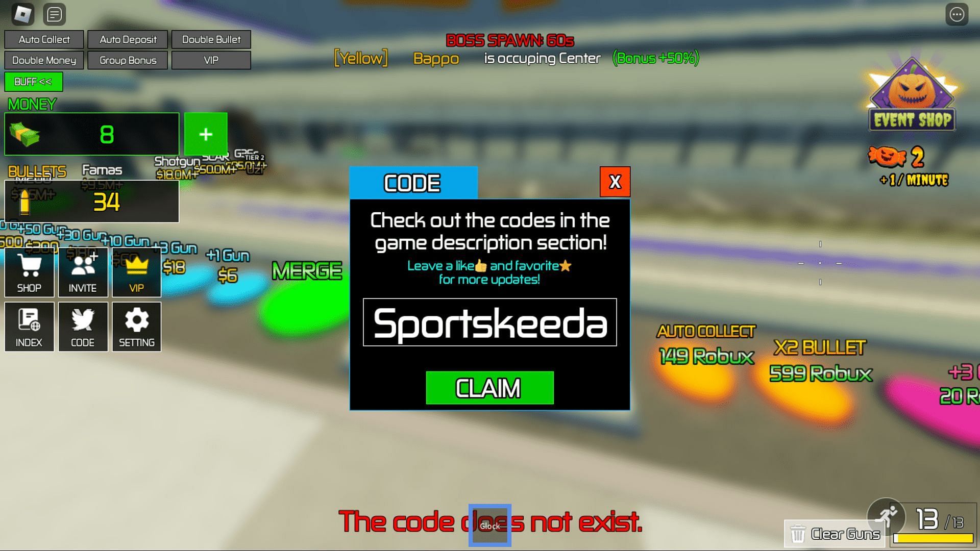Expand the Group Bonus section
Viewport: 980px width, 551px height.
tap(127, 60)
